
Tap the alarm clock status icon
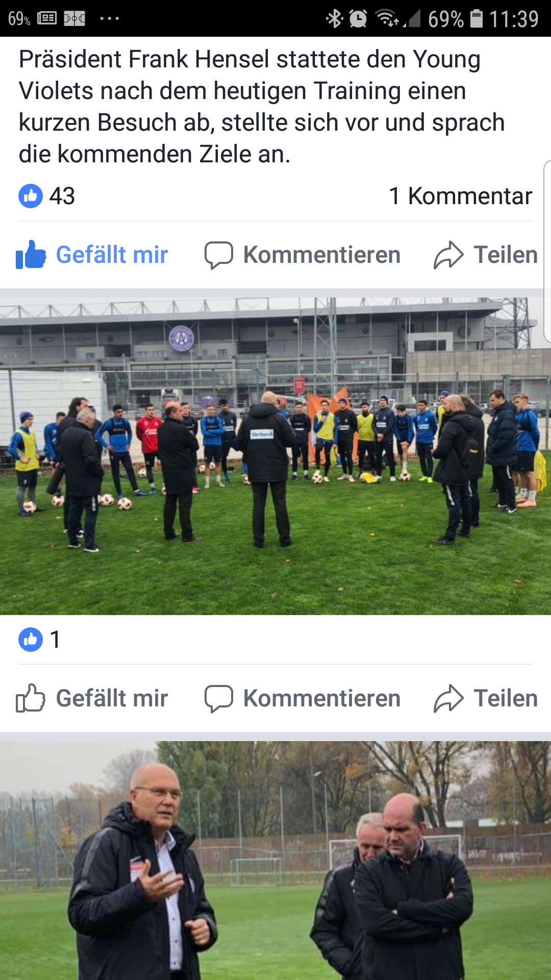tap(358, 19)
